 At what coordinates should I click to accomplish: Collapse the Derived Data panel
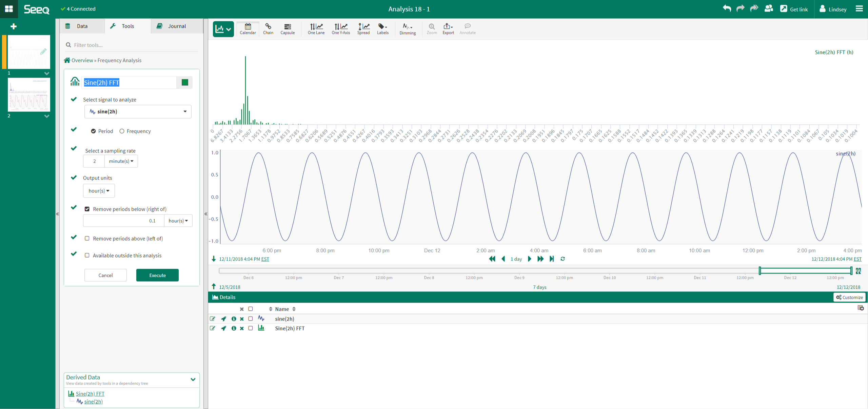click(193, 380)
